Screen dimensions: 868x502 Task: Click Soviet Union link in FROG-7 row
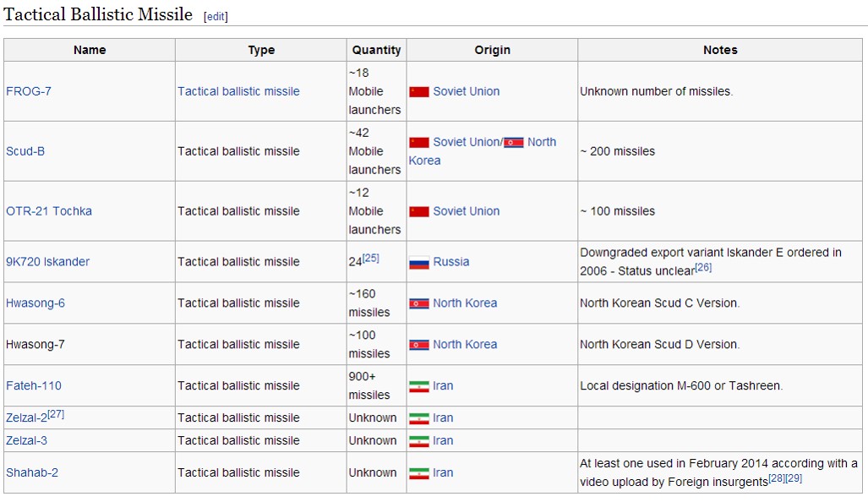click(x=466, y=91)
